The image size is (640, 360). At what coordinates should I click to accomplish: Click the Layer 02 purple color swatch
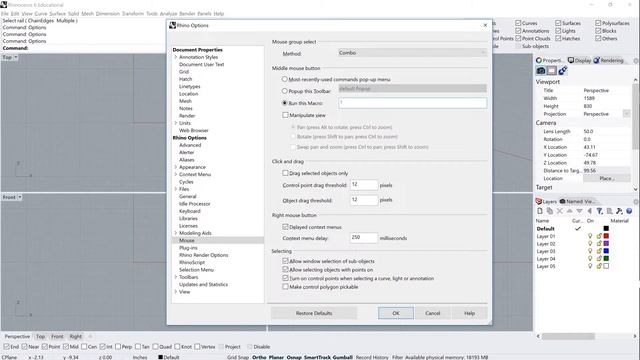(606, 244)
